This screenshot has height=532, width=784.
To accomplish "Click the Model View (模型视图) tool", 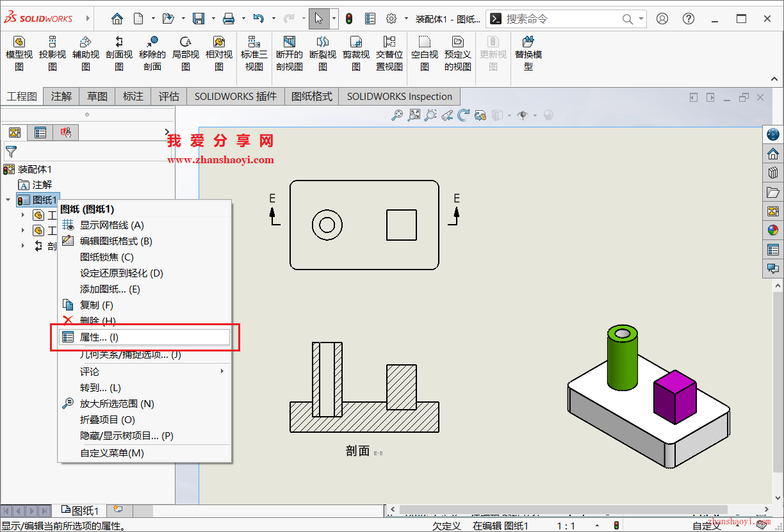I will tap(19, 53).
